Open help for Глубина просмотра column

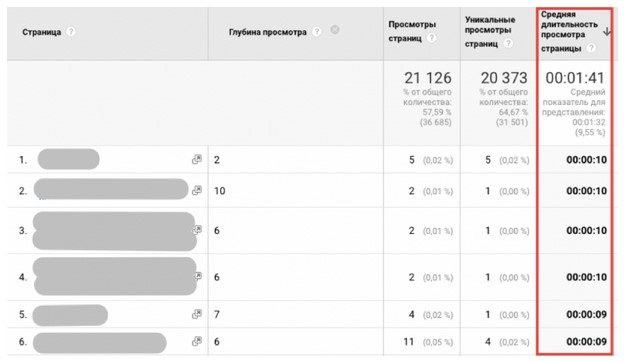pyautogui.click(x=316, y=31)
